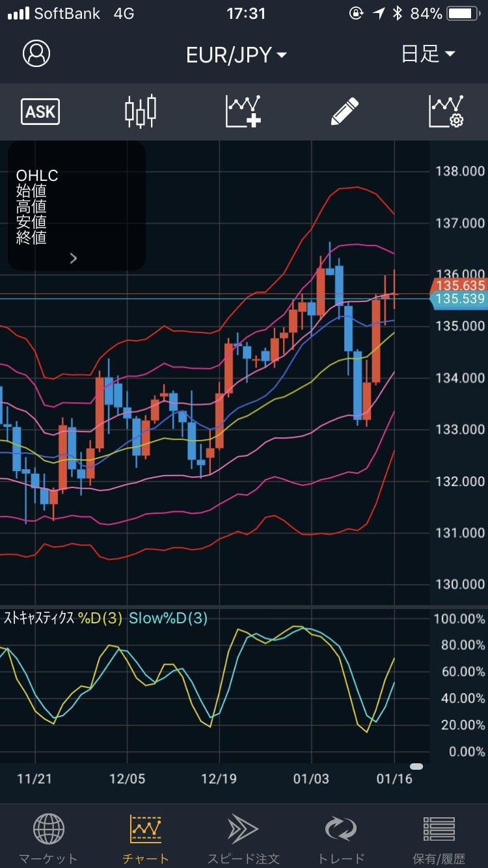Image resolution: width=488 pixels, height=868 pixels.
Task: Tap the 137.000 price axis label
Action: pyautogui.click(x=460, y=223)
